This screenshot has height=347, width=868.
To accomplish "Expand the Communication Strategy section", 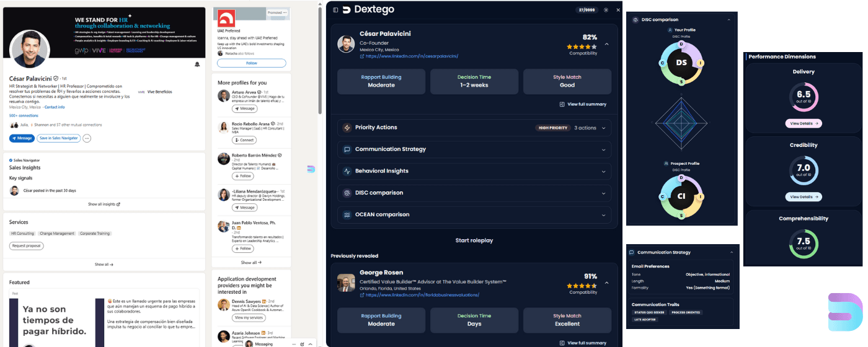I will click(x=474, y=149).
